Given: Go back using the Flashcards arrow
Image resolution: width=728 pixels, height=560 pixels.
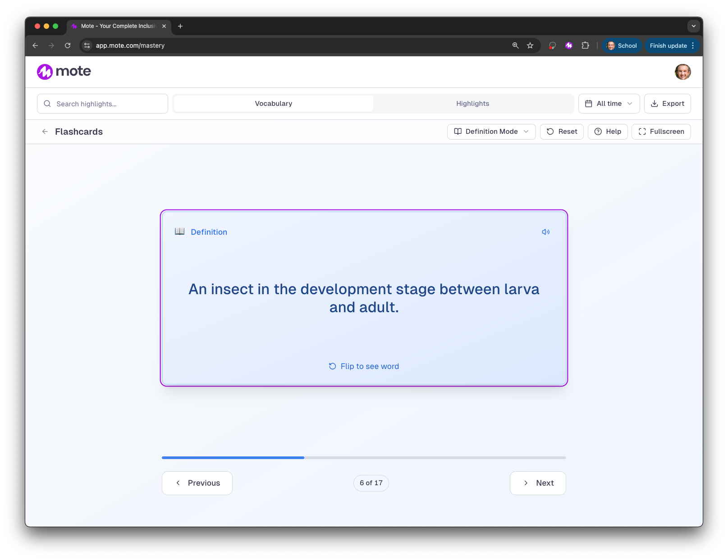Looking at the screenshot, I should pos(45,132).
